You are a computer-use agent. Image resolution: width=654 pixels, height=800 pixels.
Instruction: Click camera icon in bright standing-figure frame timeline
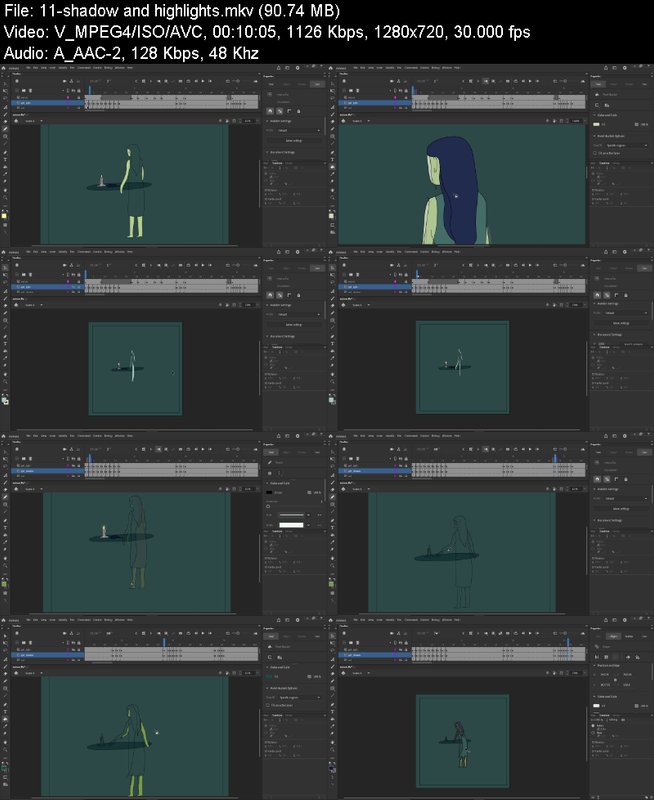(x=64, y=81)
